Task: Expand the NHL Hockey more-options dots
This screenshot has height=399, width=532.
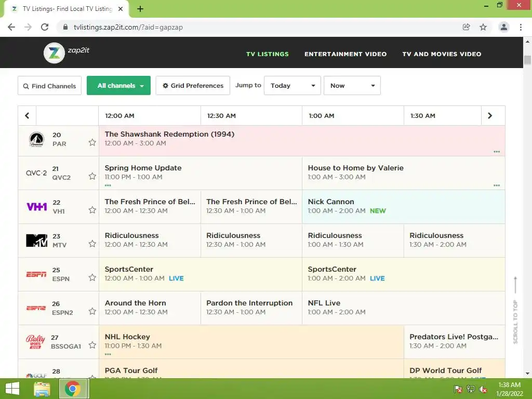Action: (108, 354)
